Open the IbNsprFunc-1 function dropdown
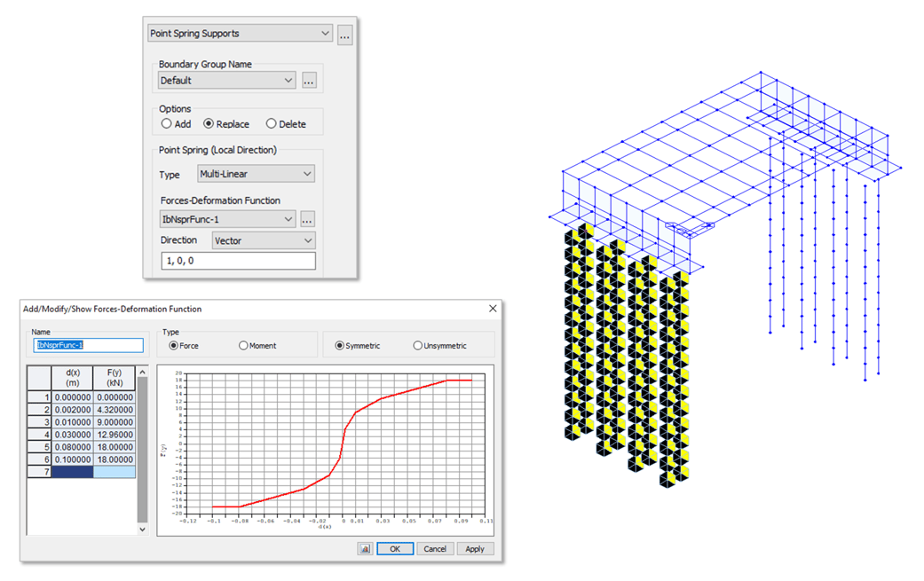This screenshot has height=581, width=924. pos(226,218)
